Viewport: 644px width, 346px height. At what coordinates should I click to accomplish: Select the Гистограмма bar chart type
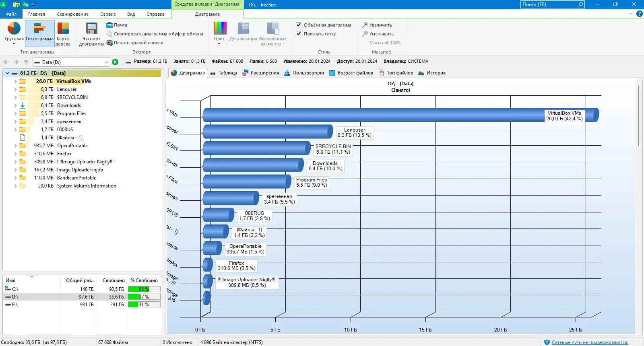39,33
